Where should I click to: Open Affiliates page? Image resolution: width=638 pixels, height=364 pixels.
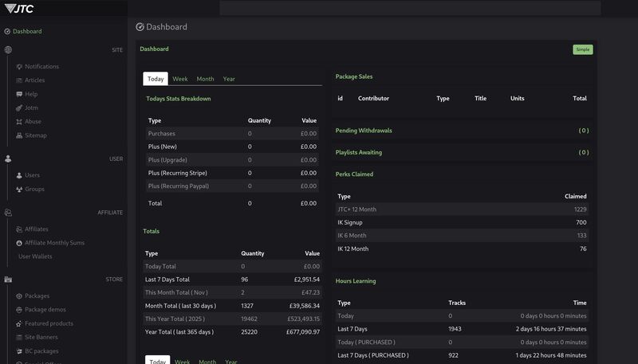37,229
